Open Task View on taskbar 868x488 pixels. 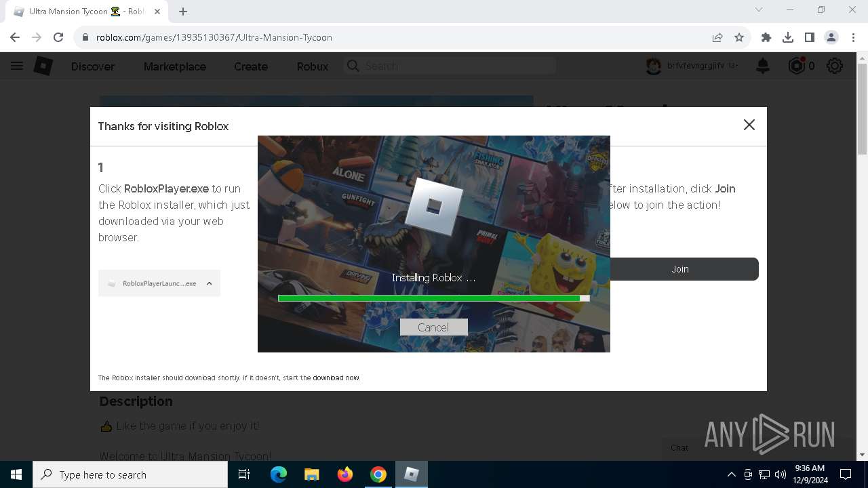coord(244,474)
